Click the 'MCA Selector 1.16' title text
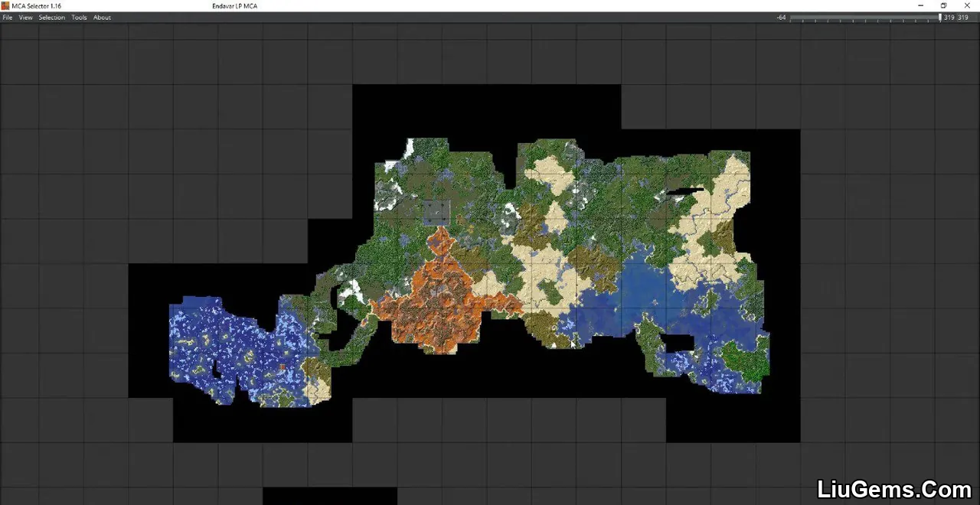 coord(36,6)
